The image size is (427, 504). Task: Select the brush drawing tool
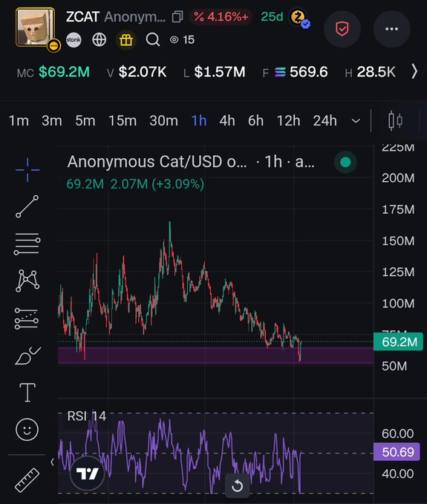coord(27,356)
